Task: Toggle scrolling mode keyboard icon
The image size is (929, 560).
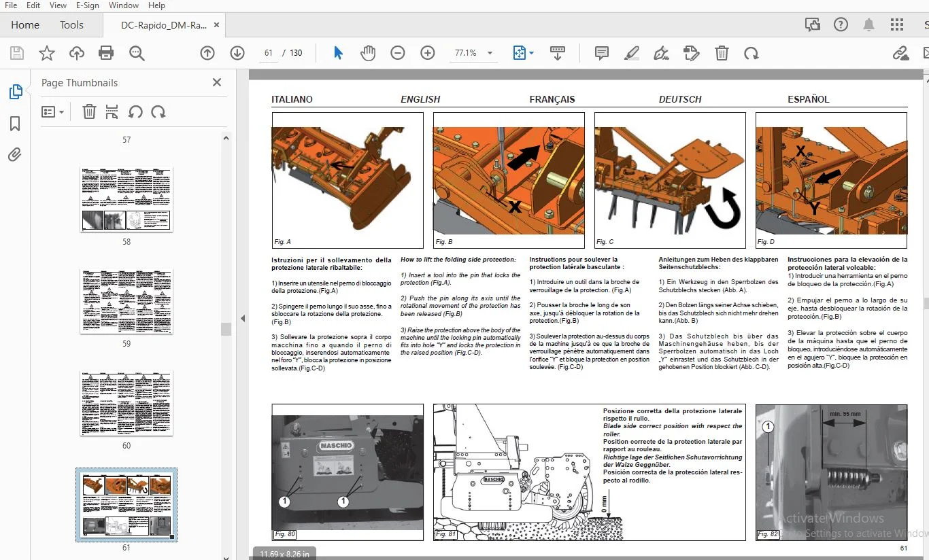Action: (558, 53)
